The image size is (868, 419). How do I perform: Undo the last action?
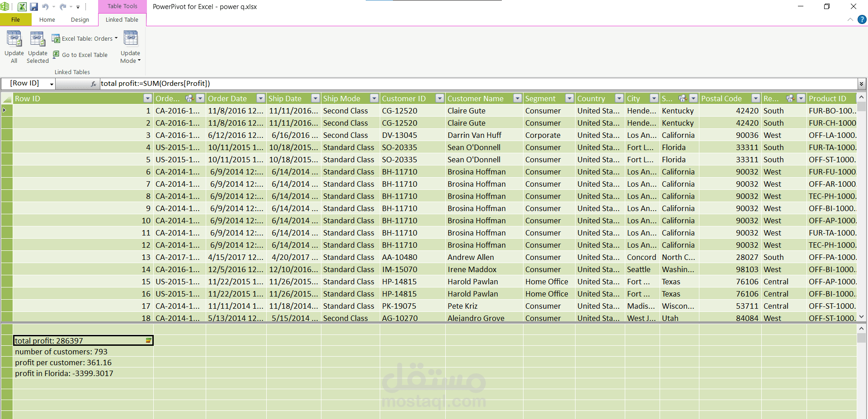pos(45,7)
